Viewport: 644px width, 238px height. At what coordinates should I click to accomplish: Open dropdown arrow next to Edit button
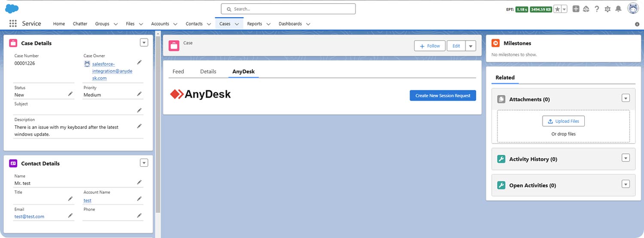(x=471, y=46)
